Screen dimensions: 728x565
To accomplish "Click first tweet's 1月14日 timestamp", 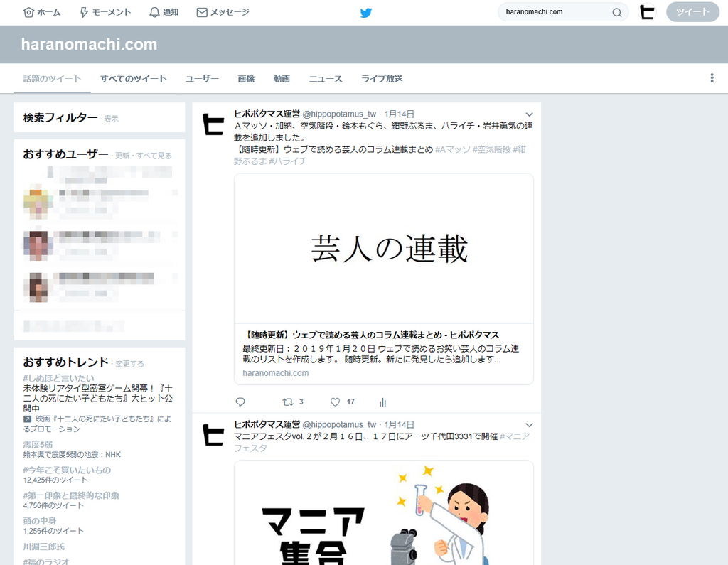I will point(400,114).
